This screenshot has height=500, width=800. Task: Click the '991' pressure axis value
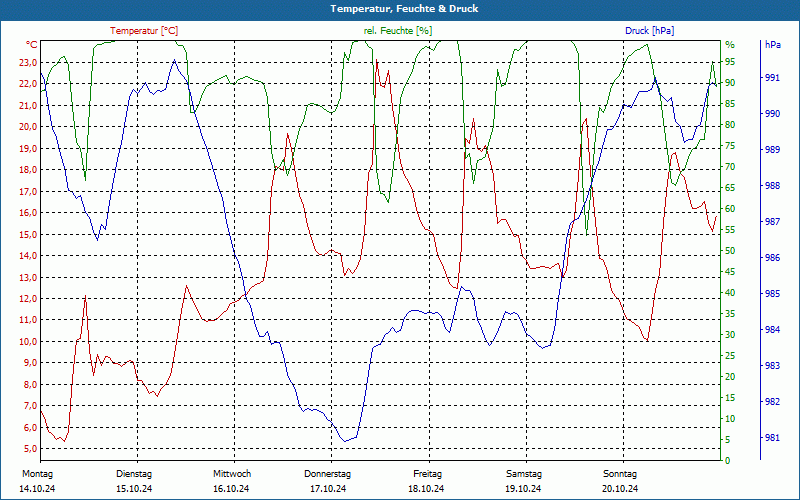pos(772,78)
